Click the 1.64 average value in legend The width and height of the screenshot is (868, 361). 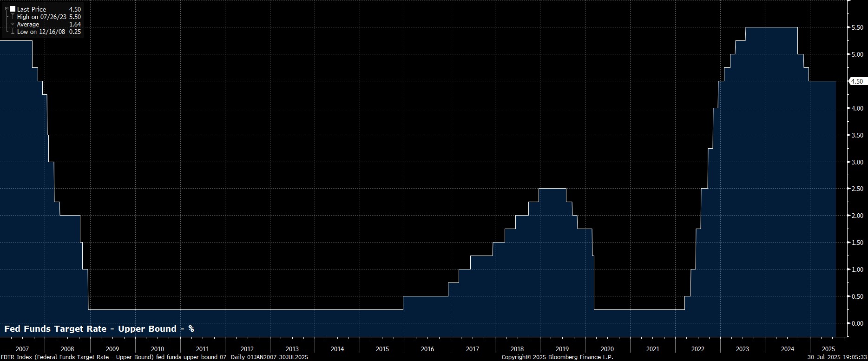click(x=75, y=24)
